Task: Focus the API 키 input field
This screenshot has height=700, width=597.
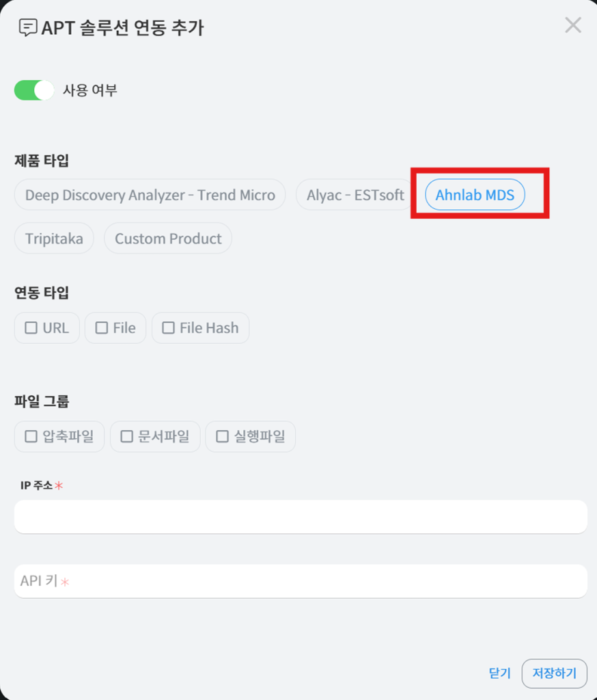Action: [x=301, y=581]
